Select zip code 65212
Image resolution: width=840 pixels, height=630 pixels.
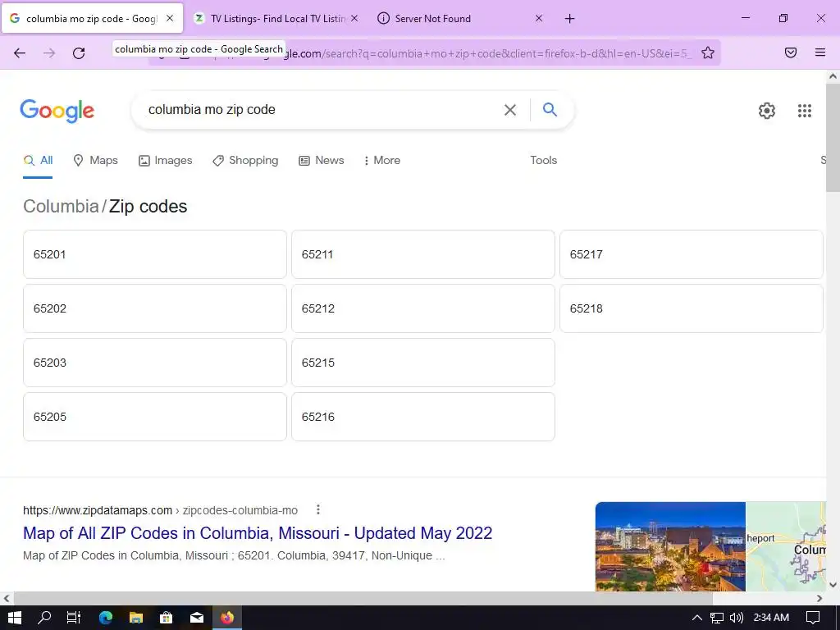click(x=423, y=308)
